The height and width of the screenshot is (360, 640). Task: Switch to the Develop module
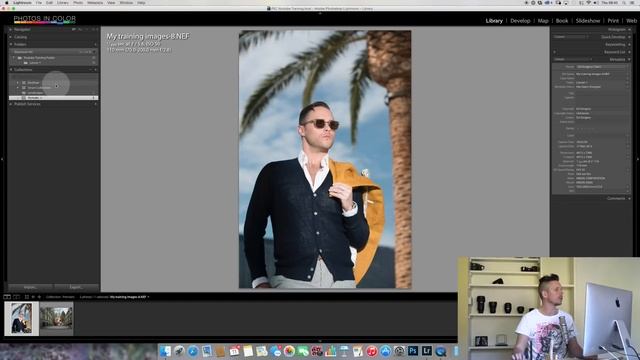520,21
